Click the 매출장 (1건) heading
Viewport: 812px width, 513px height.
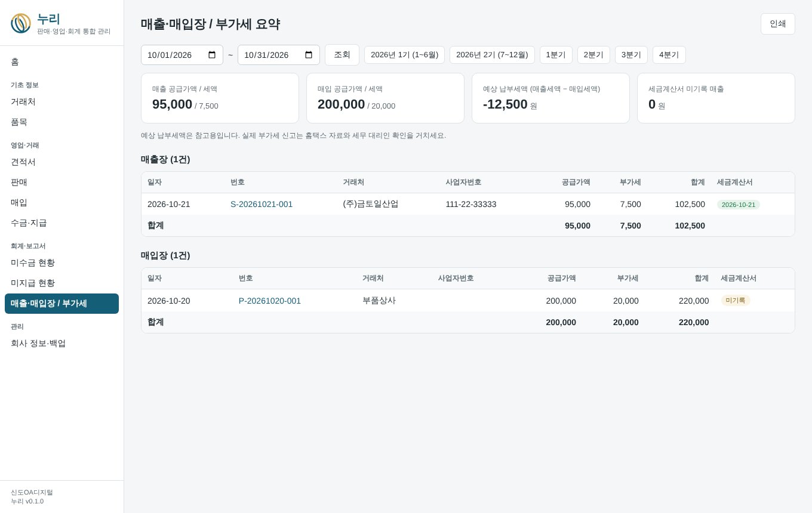pos(165,159)
